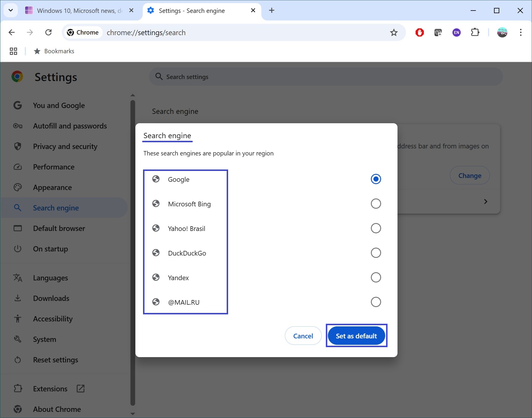Open the Extensions puzzle piece menu
Image resolution: width=532 pixels, height=418 pixels.
click(x=475, y=32)
